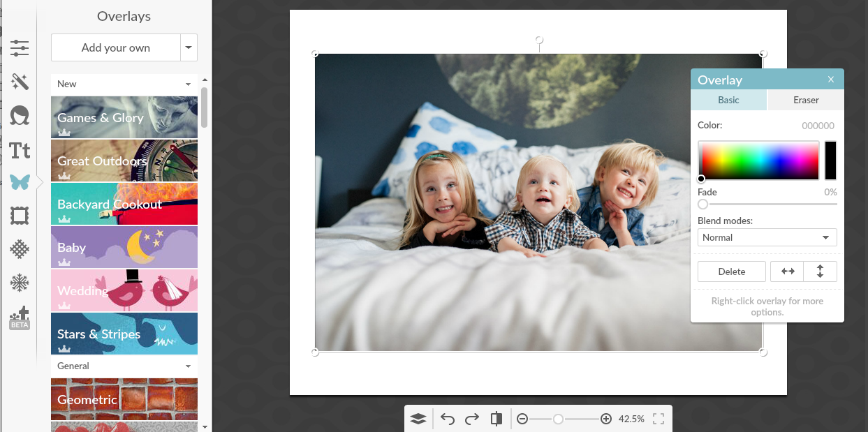Image resolution: width=868 pixels, height=432 pixels.
Task: Collapse the New overlays section
Action: point(189,84)
